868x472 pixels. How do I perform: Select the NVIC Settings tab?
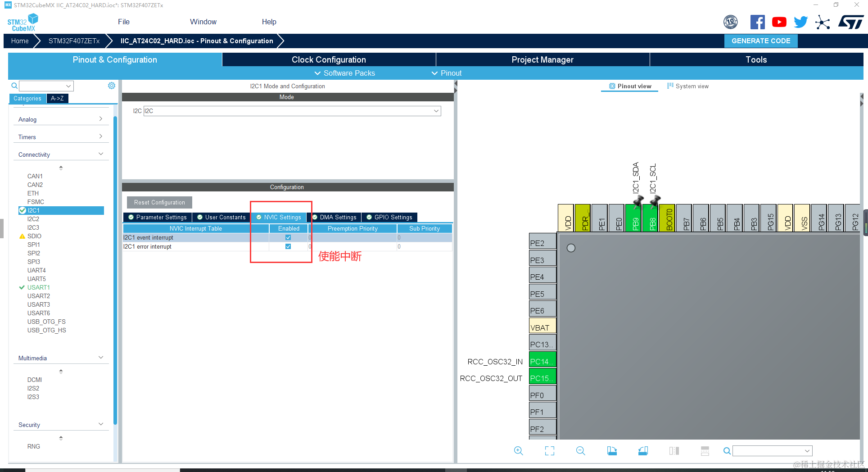click(279, 217)
